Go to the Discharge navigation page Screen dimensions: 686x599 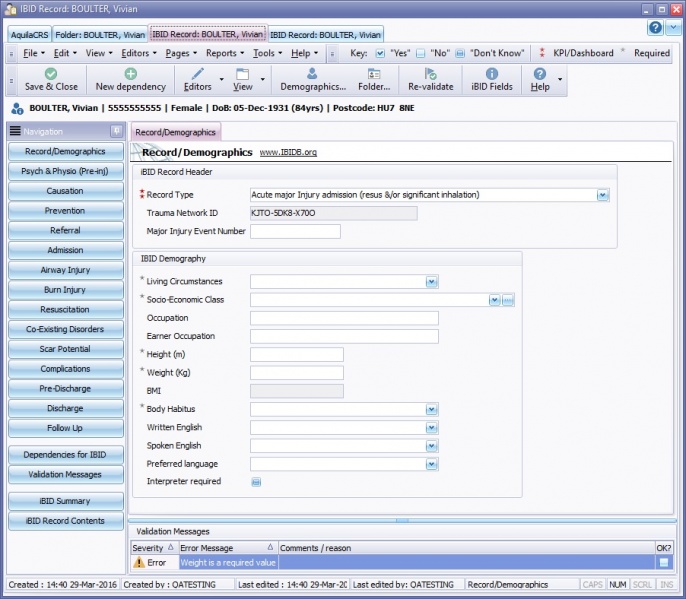[65, 409]
